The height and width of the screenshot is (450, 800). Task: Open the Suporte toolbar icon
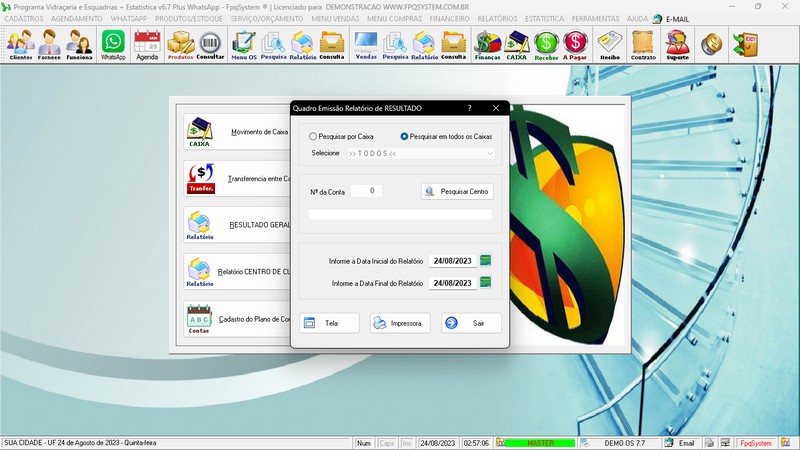pos(677,44)
